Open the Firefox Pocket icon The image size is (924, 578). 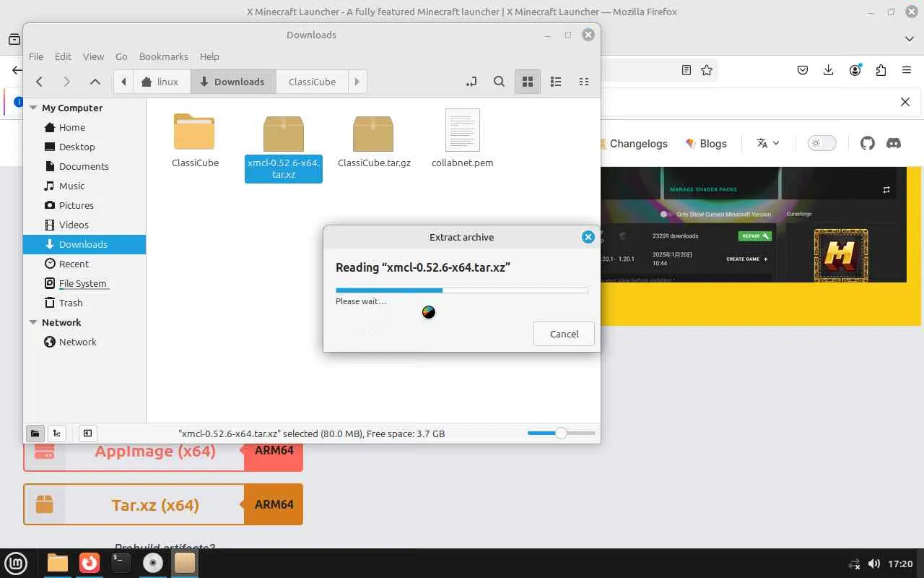[802, 70]
